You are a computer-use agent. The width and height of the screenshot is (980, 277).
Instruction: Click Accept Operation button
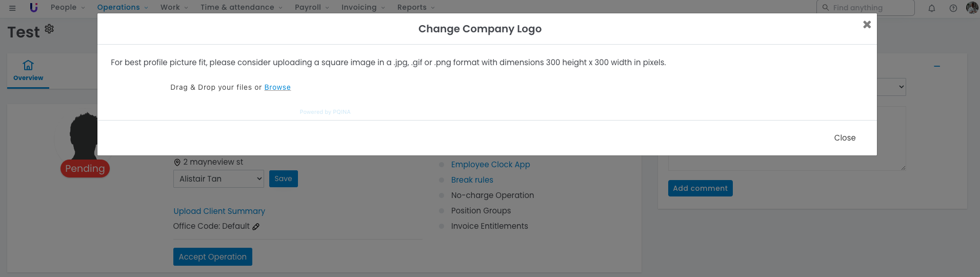[212, 257]
